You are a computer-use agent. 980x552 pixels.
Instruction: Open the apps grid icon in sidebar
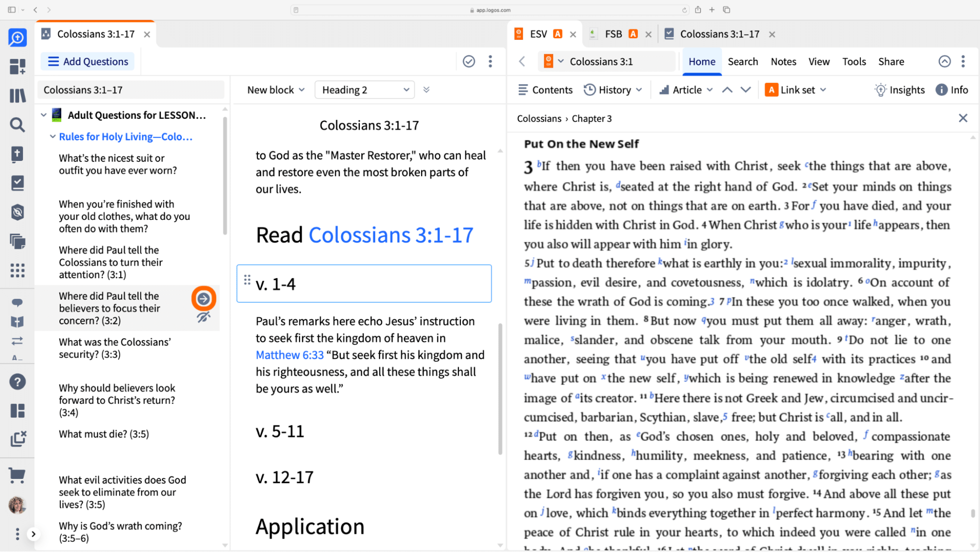[x=17, y=270]
